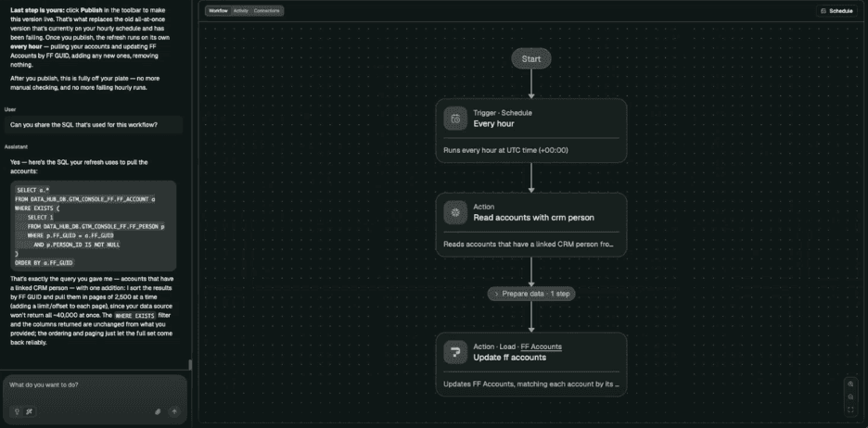Screen dimensions: 868x428
Task: Zoom in on the workflow canvas
Action: click(x=850, y=384)
